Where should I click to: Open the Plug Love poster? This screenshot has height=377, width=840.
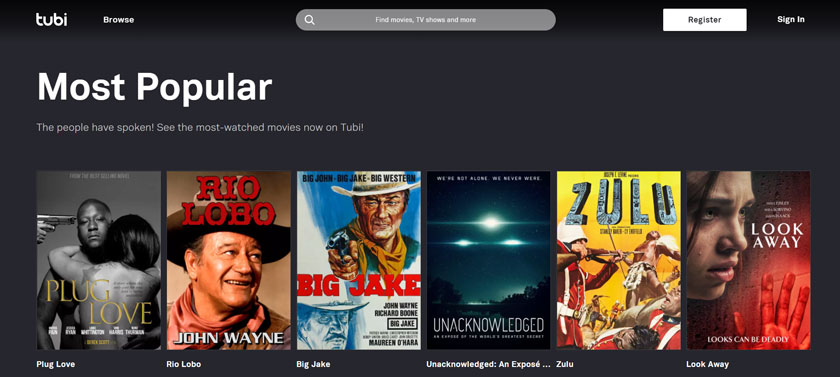coord(99,260)
